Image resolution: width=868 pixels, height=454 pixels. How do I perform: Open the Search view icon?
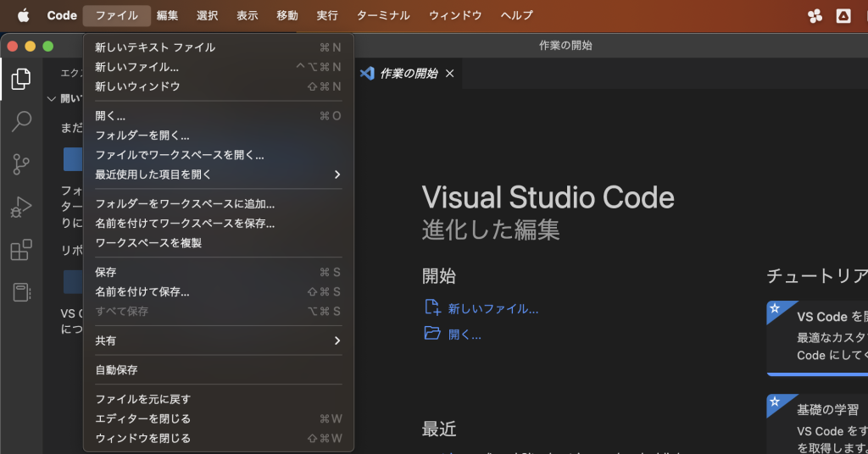(x=21, y=122)
